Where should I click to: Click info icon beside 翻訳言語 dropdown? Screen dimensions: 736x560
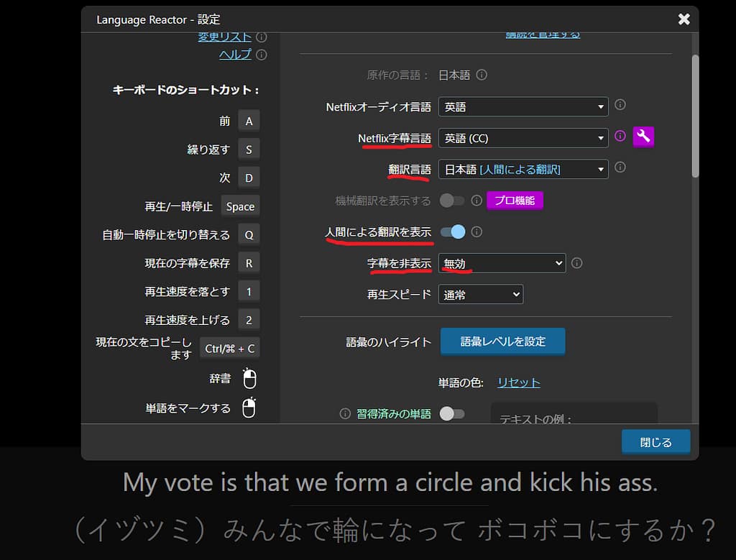tap(620, 167)
